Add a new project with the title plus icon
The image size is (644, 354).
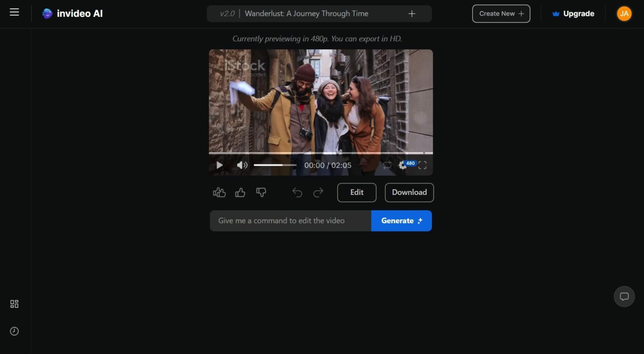coord(412,13)
